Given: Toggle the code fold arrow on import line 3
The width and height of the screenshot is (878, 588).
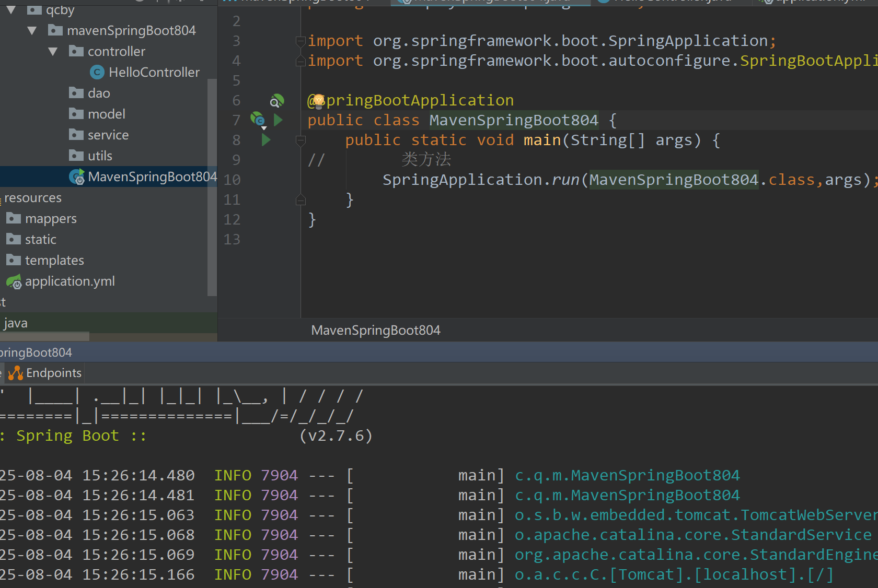Looking at the screenshot, I should point(301,41).
